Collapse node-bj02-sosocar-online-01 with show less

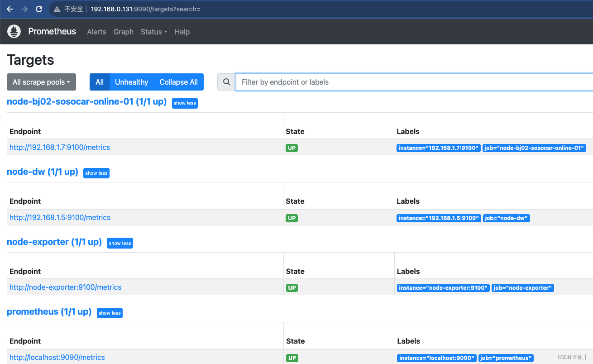tap(185, 103)
